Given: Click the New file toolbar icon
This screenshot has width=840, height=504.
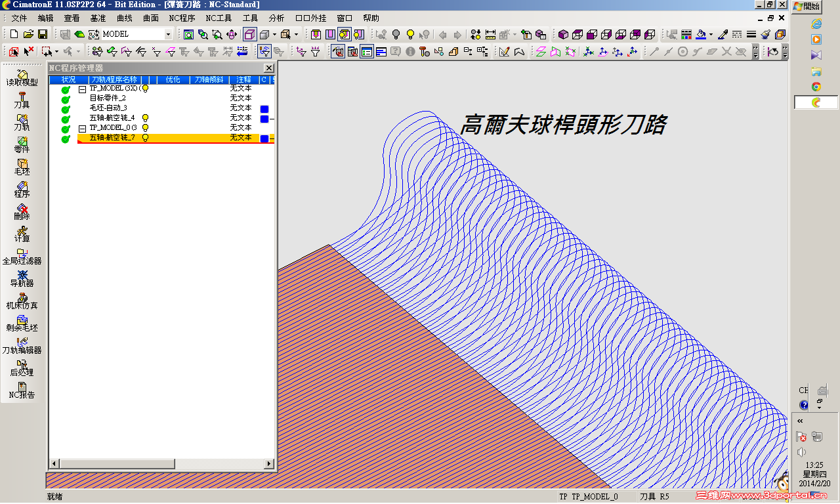Looking at the screenshot, I should [14, 34].
